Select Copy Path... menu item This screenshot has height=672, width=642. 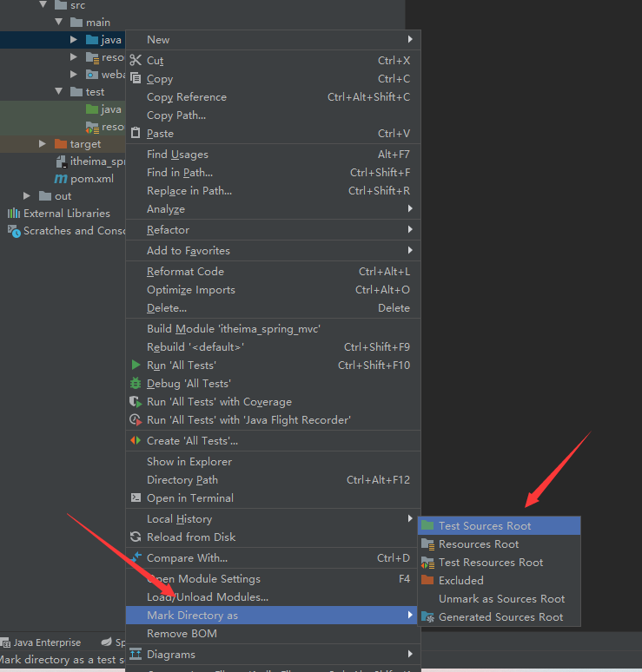[273, 115]
